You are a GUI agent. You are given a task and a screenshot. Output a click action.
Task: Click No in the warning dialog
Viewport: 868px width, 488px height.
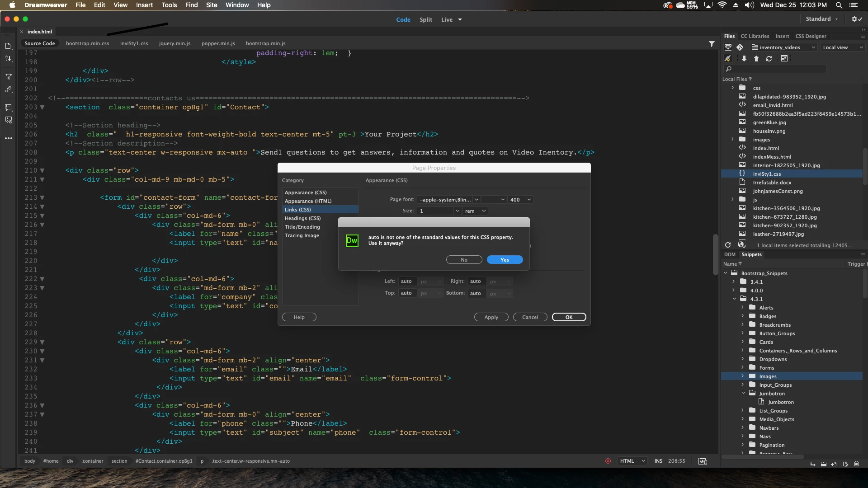point(464,260)
